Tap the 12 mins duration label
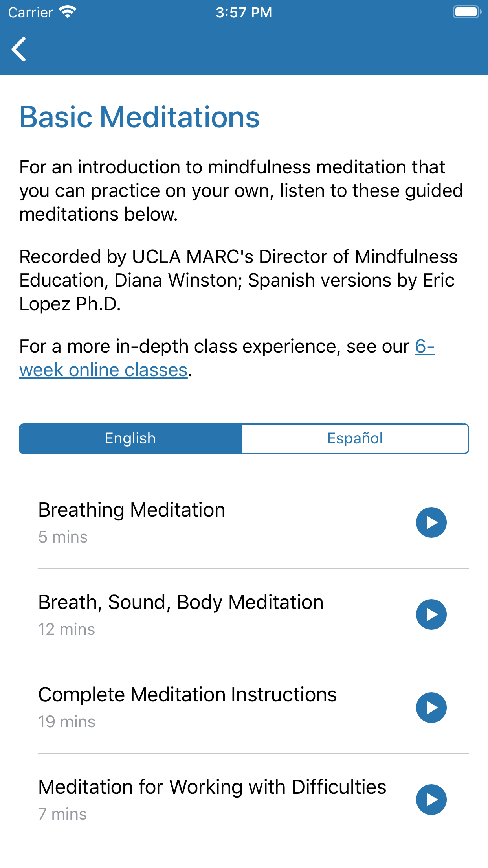Screen dimensions: 488x868 [x=66, y=629]
